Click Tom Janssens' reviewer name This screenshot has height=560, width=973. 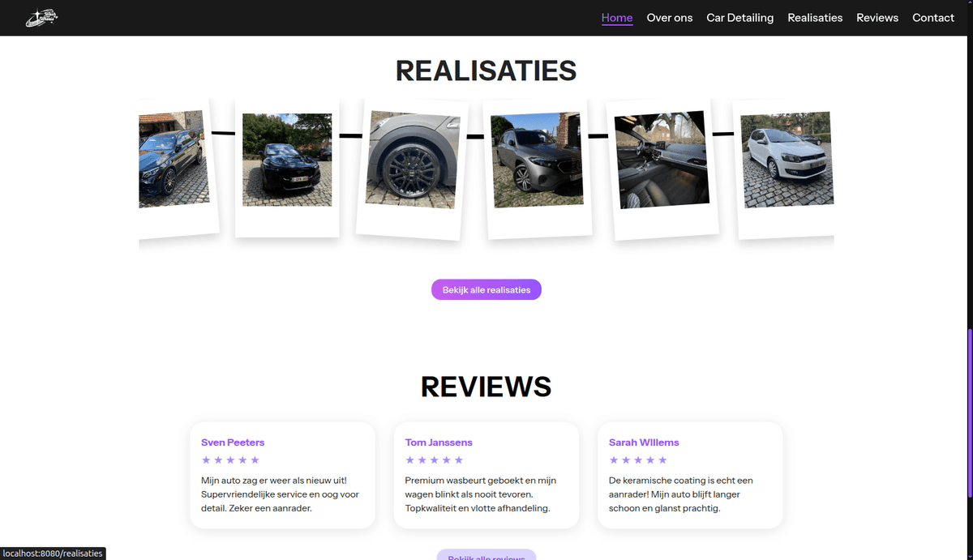438,442
